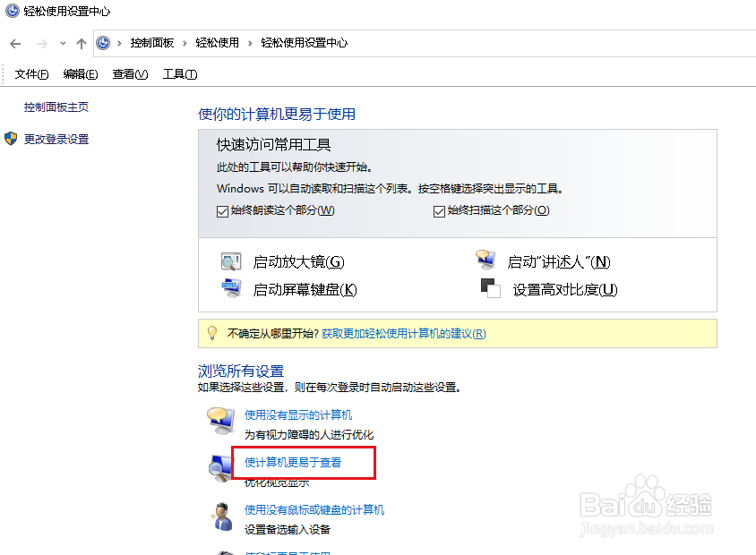Click the computer icon beside 使计算机更易于查看
Screen dimensions: 756x555
pyautogui.click(x=222, y=465)
